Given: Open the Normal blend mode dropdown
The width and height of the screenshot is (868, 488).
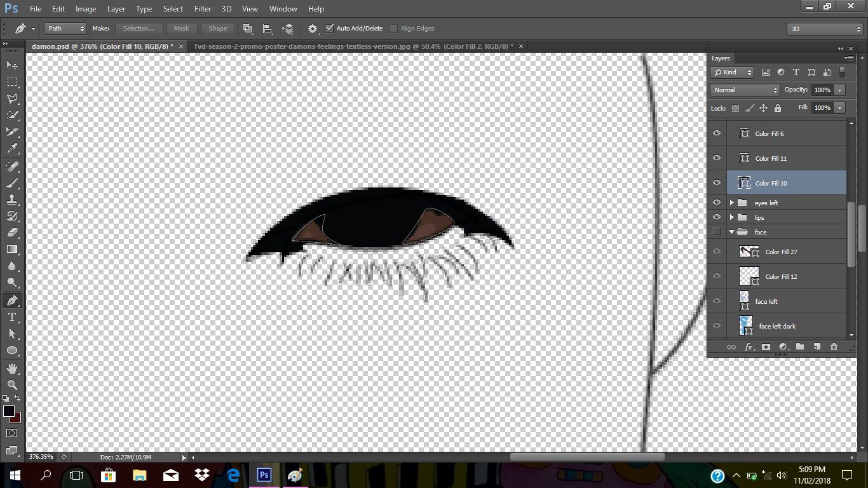Looking at the screenshot, I should pos(745,90).
